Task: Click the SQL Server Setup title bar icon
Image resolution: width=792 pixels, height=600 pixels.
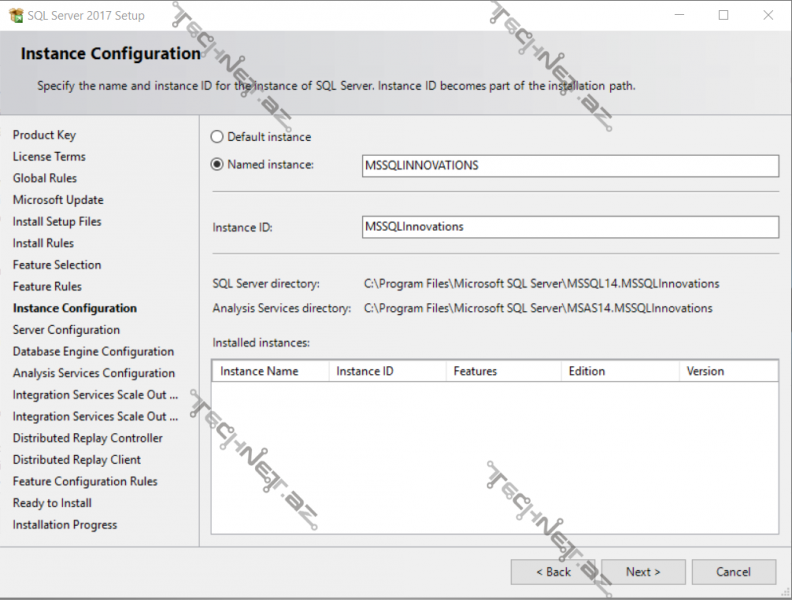Action: 14,15
